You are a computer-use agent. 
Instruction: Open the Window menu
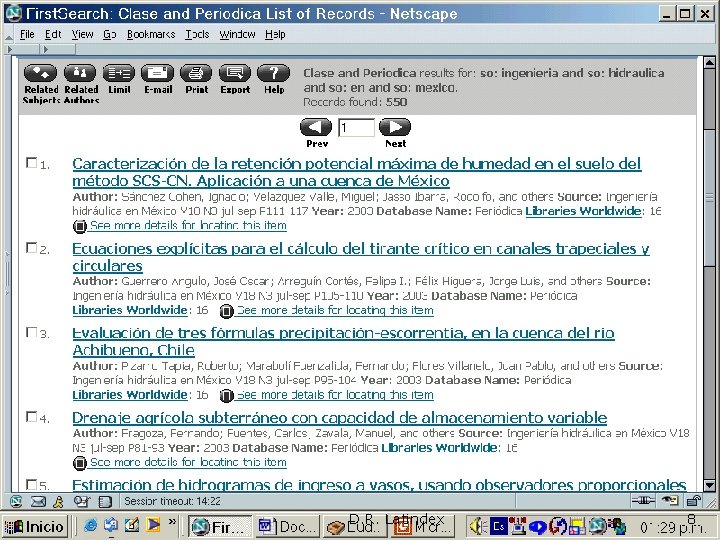237,34
